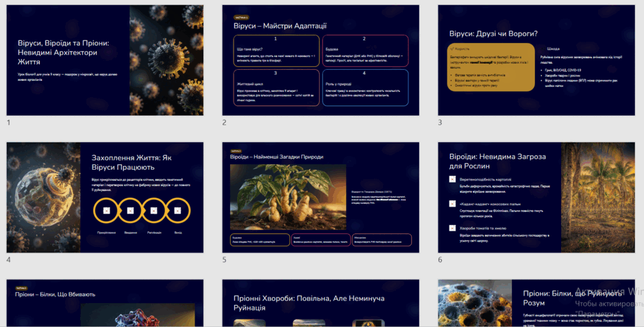The image size is (644, 327).
Task: Click the step label 'Реплікація'
Action: 154,233
